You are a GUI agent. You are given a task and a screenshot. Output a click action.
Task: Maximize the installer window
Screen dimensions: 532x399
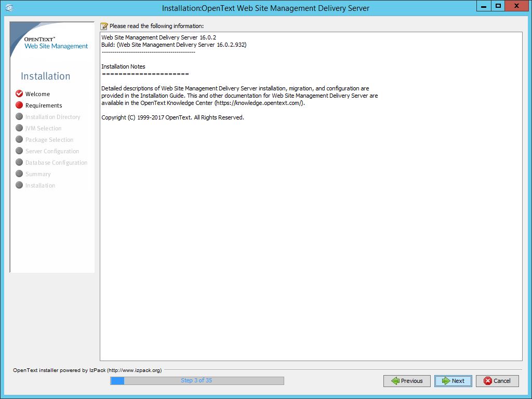pos(498,6)
